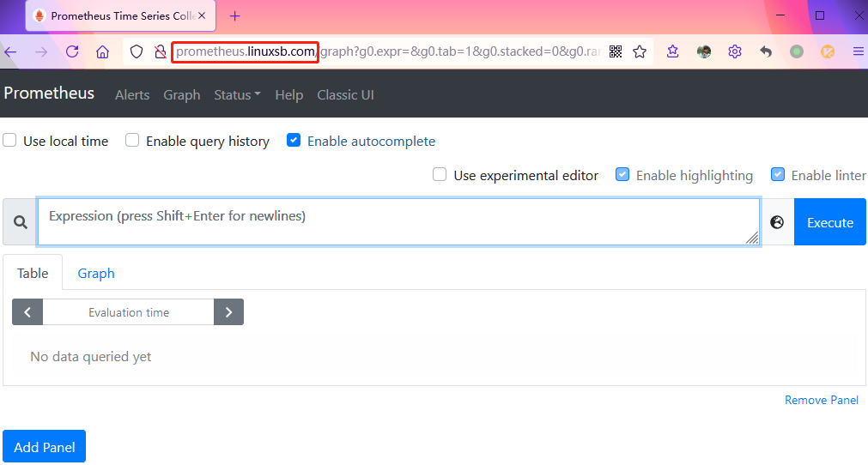Switch to Classic UI
This screenshot has width=868, height=465.
(345, 95)
